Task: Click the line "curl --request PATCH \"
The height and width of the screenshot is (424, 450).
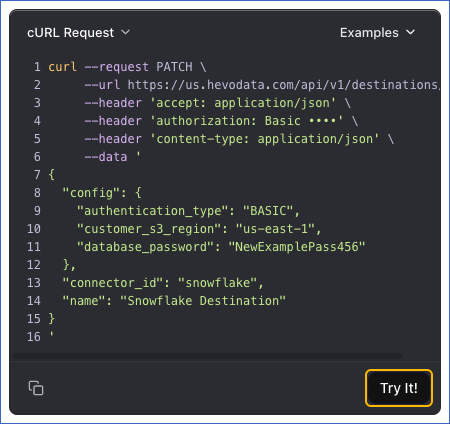Action: tap(127, 67)
